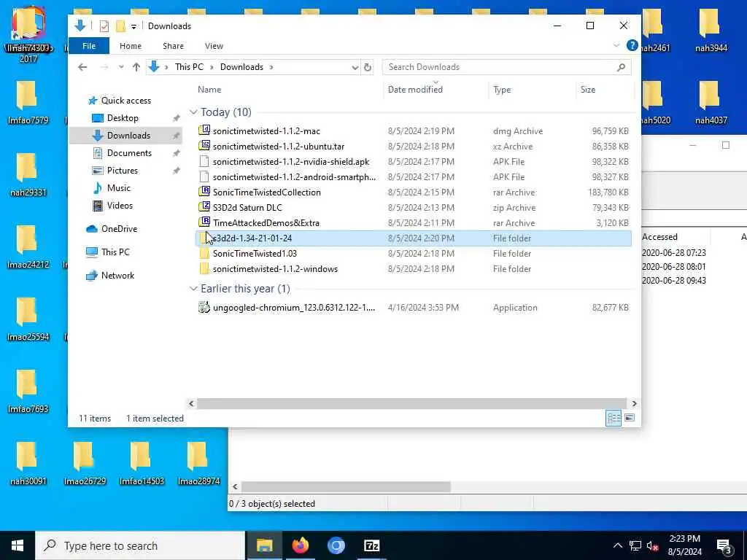
Task: Select Videos in navigation pane
Action: tap(120, 206)
